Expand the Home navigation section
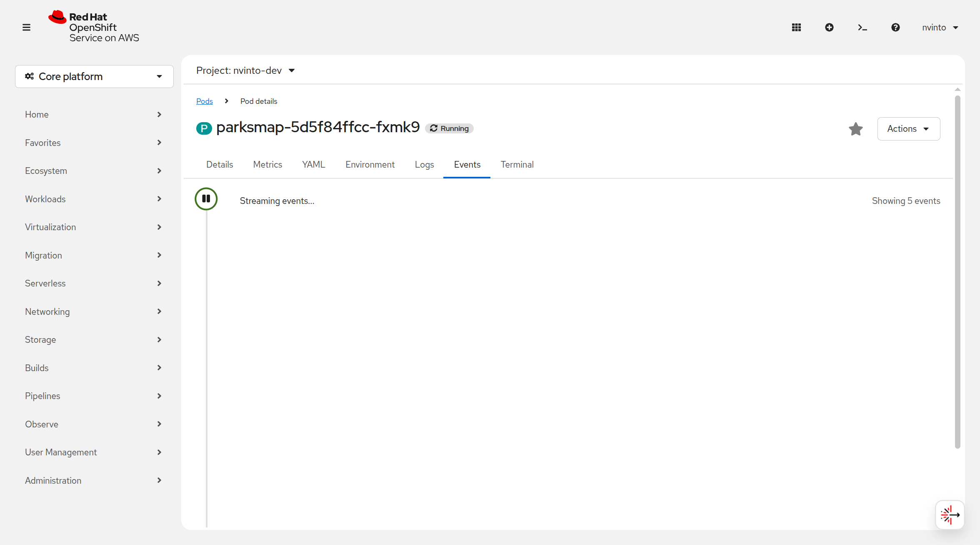Image resolution: width=980 pixels, height=545 pixels. 93,114
